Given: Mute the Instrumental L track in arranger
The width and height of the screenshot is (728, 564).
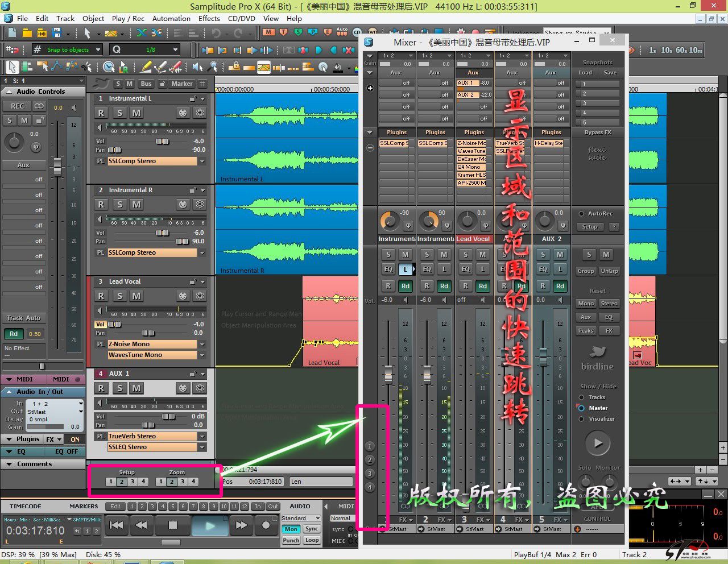Looking at the screenshot, I should click(136, 113).
